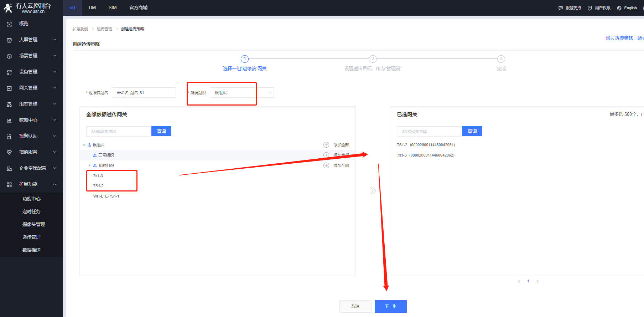The height and width of the screenshot is (317, 644).
Task: Switch to the DM tab
Action: [x=92, y=8]
